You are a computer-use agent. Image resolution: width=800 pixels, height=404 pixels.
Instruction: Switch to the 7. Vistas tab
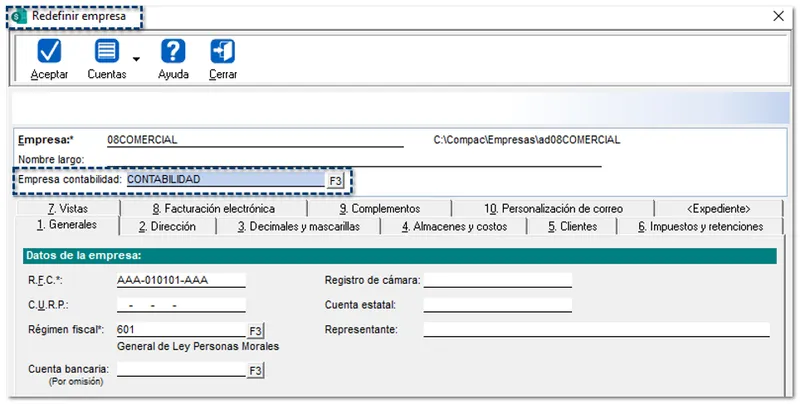coord(68,209)
